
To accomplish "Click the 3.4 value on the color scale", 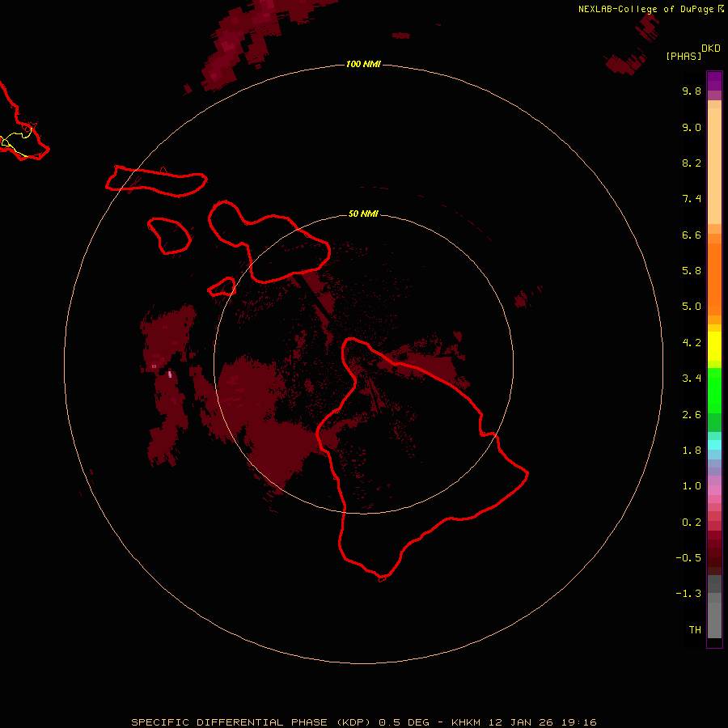I will [692, 379].
